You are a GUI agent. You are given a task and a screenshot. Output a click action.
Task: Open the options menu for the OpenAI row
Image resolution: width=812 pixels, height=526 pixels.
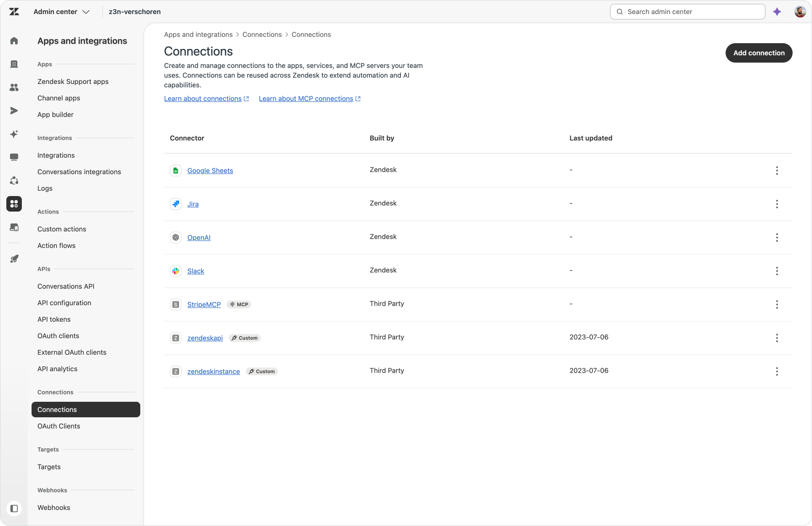pyautogui.click(x=777, y=237)
